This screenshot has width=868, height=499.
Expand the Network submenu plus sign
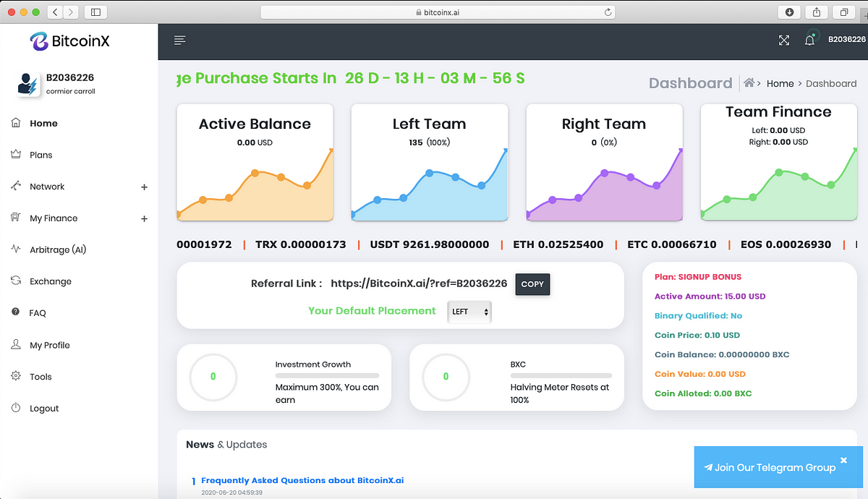(x=144, y=187)
